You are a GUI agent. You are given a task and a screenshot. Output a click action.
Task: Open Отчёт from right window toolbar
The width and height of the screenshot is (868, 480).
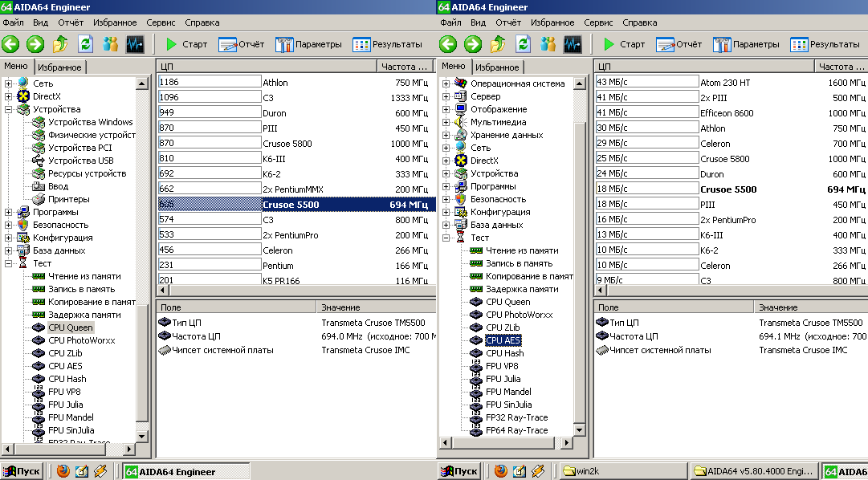[679, 44]
